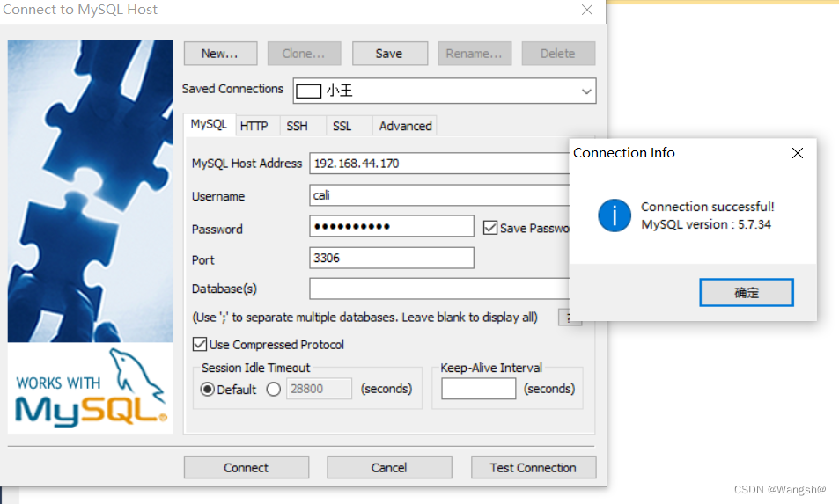
Task: Save the current connection settings
Action: (x=389, y=54)
